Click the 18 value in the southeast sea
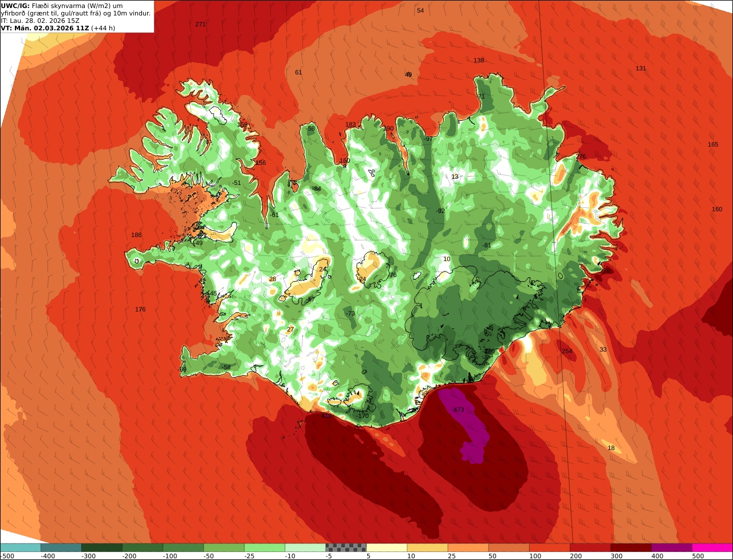Viewport: 733px width, 560px height. point(611,448)
